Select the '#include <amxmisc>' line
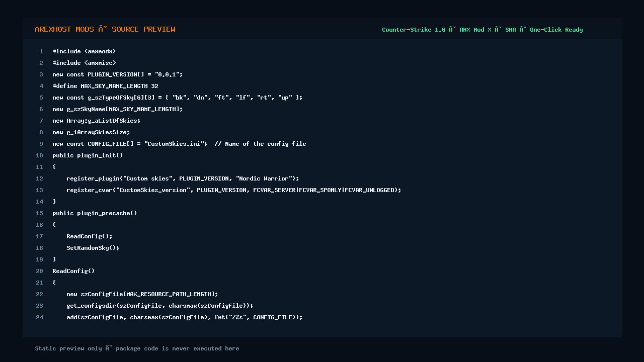The width and height of the screenshot is (644, 362). click(84, 63)
